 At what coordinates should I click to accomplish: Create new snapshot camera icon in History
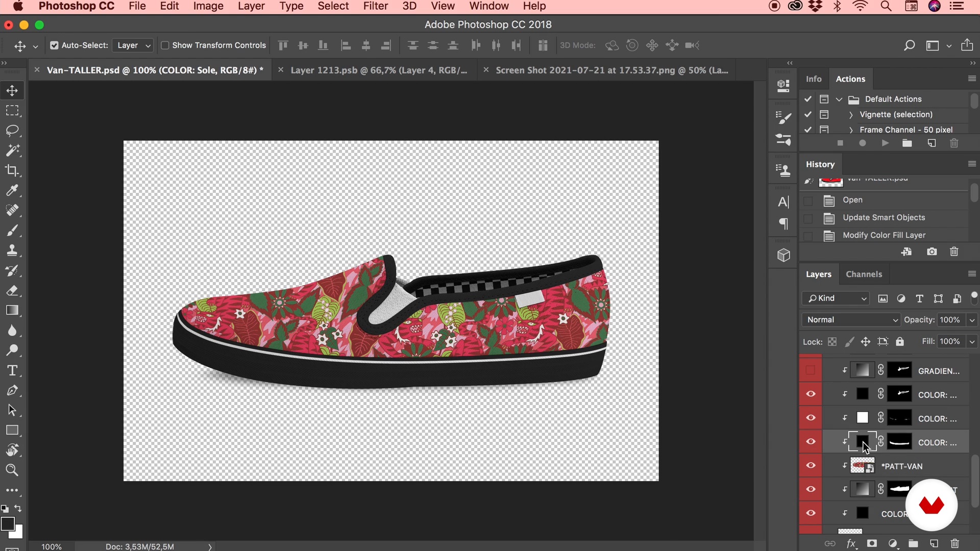click(x=932, y=252)
